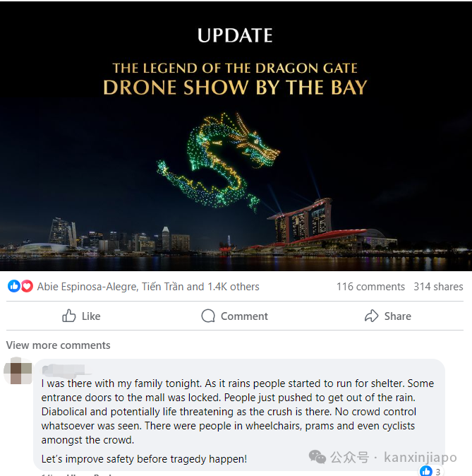Click the red heart reaction icon
The image size is (472, 476).
tap(27, 286)
